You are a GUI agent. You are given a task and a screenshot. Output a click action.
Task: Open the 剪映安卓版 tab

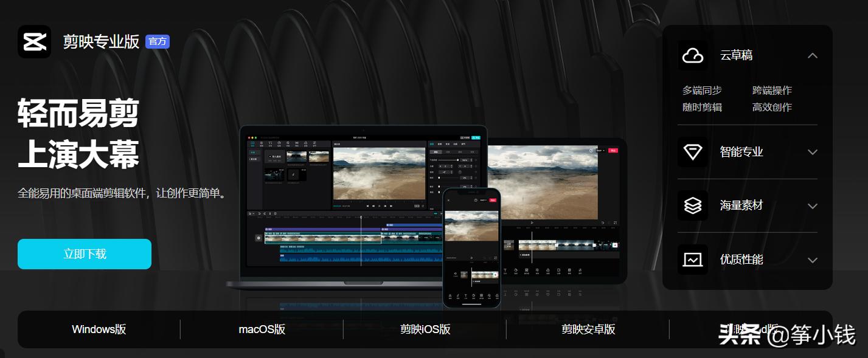point(588,329)
